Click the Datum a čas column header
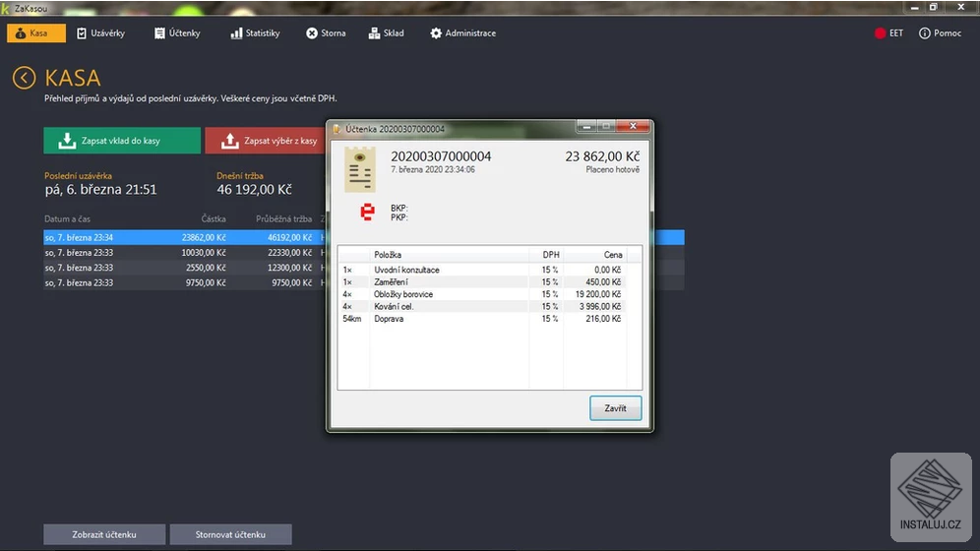Image resolution: width=980 pixels, height=551 pixels. pos(68,218)
